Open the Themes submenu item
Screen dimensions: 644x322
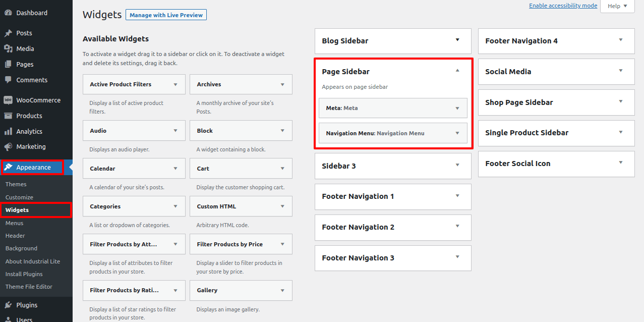[16, 185]
